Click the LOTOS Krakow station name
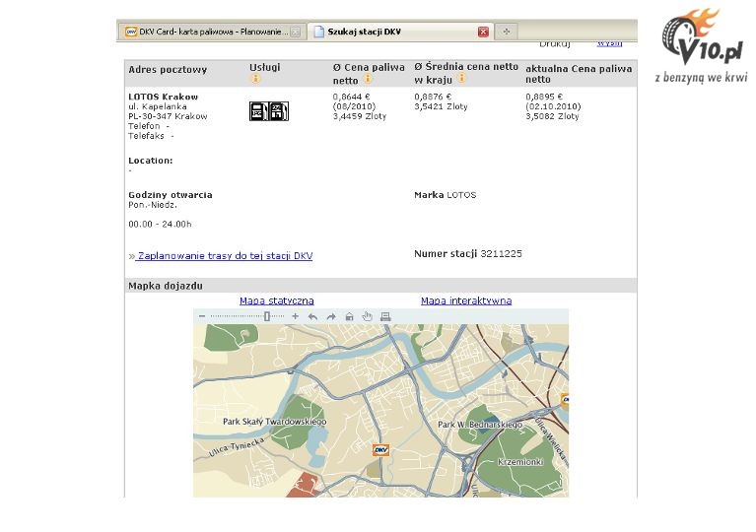Viewport: 756px width, 532px height. (x=163, y=97)
